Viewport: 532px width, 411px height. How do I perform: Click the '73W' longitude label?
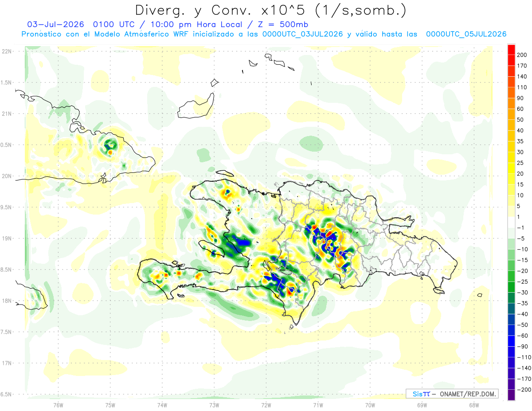coord(214,404)
